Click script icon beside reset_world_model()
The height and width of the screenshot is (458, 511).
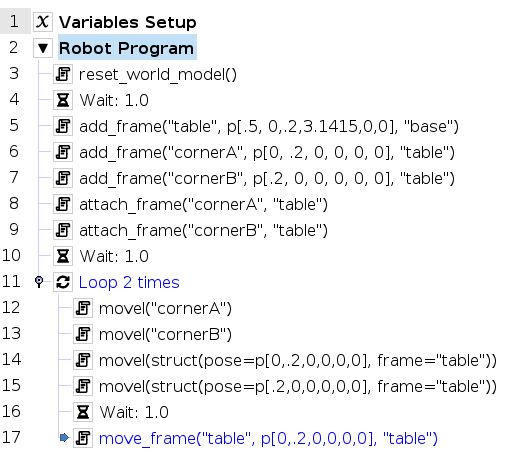(63, 74)
